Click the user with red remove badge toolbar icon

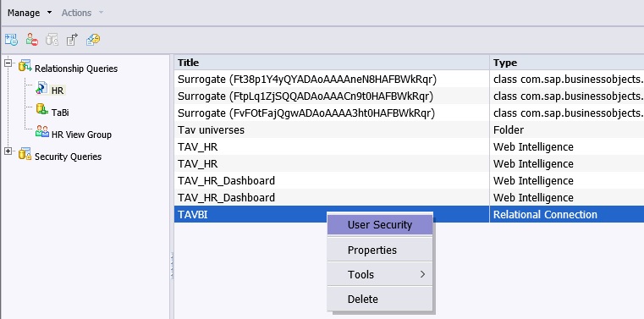click(31, 40)
